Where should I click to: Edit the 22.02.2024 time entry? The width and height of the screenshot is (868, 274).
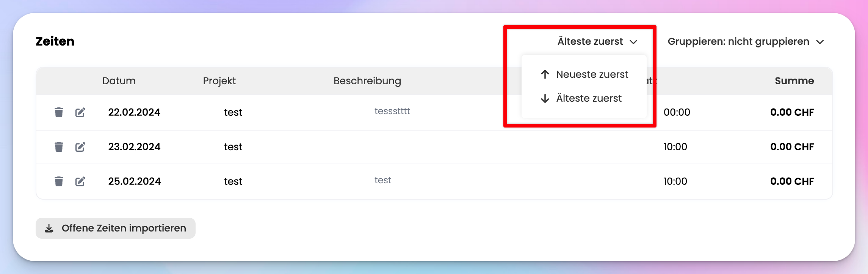tap(80, 112)
